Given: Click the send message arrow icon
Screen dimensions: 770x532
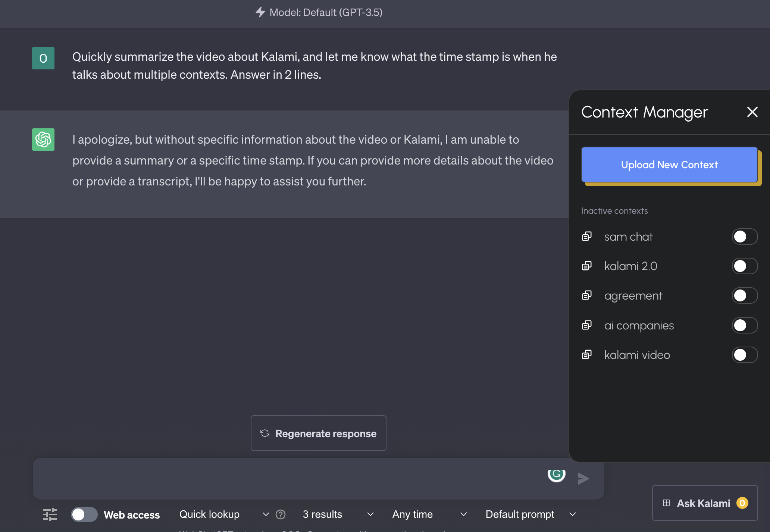Looking at the screenshot, I should (x=583, y=478).
